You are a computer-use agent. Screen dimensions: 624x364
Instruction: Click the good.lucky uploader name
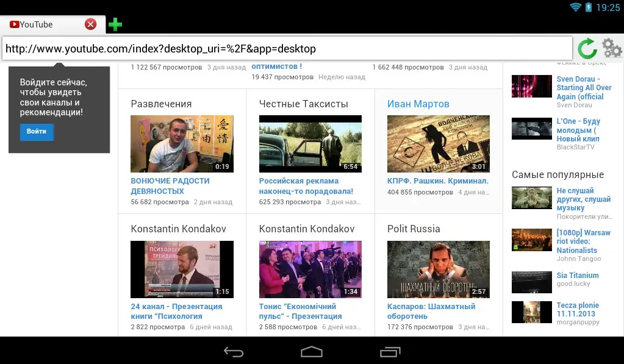573,284
